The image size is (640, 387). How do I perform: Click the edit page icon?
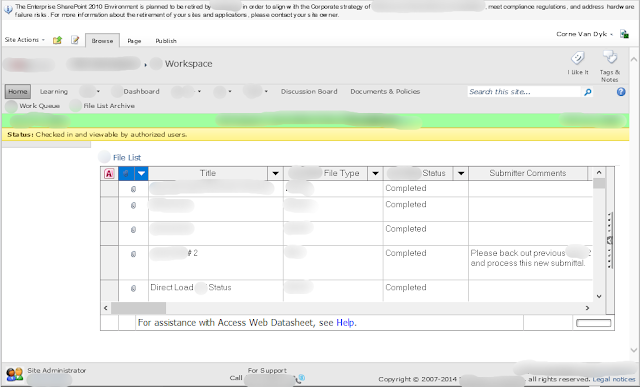[75, 40]
